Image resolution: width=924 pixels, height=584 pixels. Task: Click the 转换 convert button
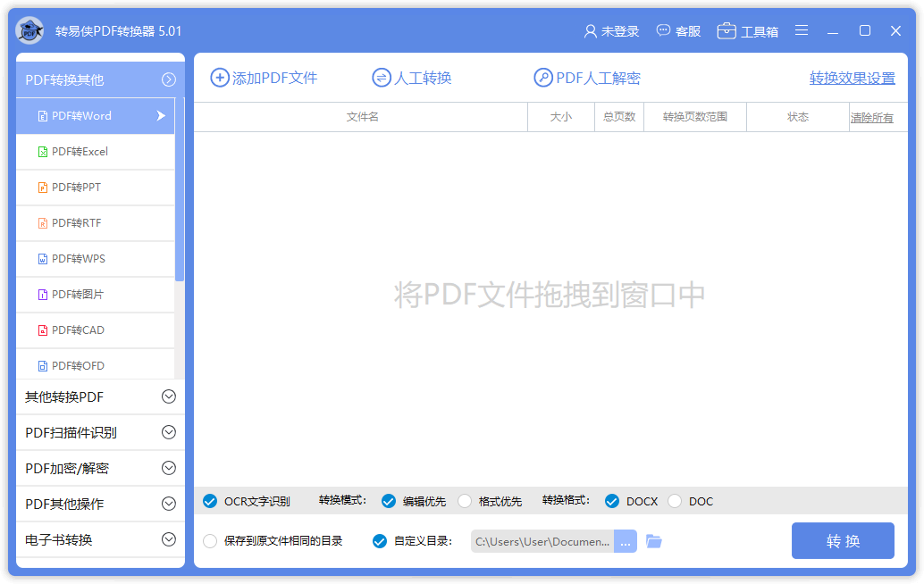[x=842, y=540]
